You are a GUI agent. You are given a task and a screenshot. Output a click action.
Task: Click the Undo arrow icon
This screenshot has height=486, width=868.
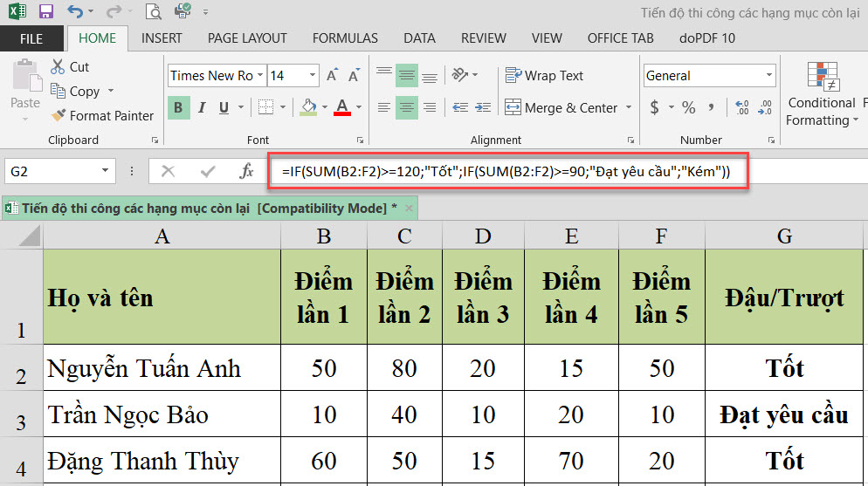75,12
